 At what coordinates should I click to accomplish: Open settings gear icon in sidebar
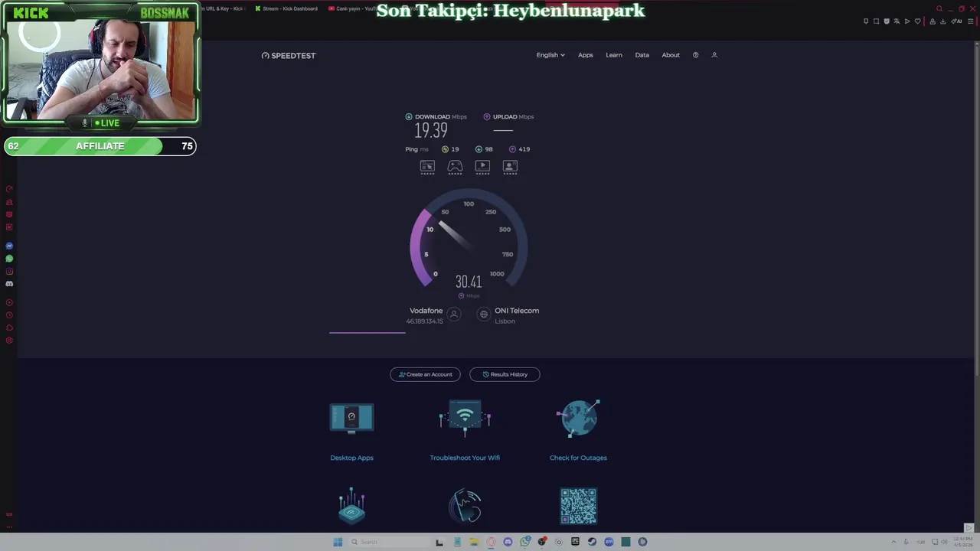click(9, 341)
